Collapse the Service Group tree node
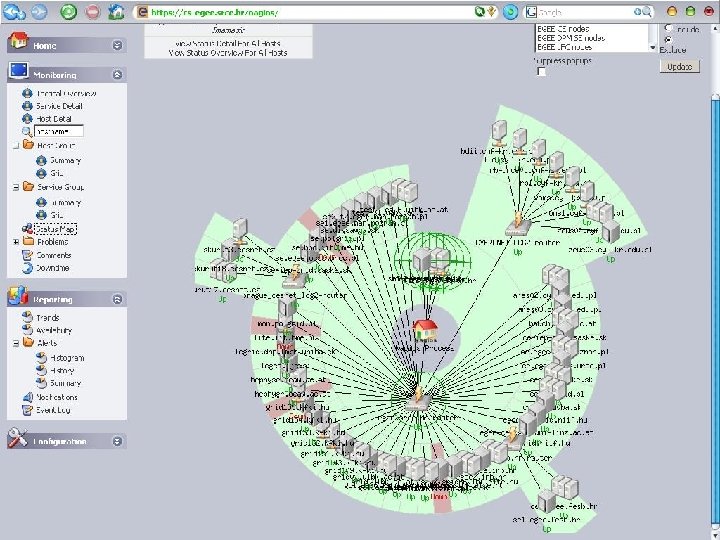 pos(16,187)
